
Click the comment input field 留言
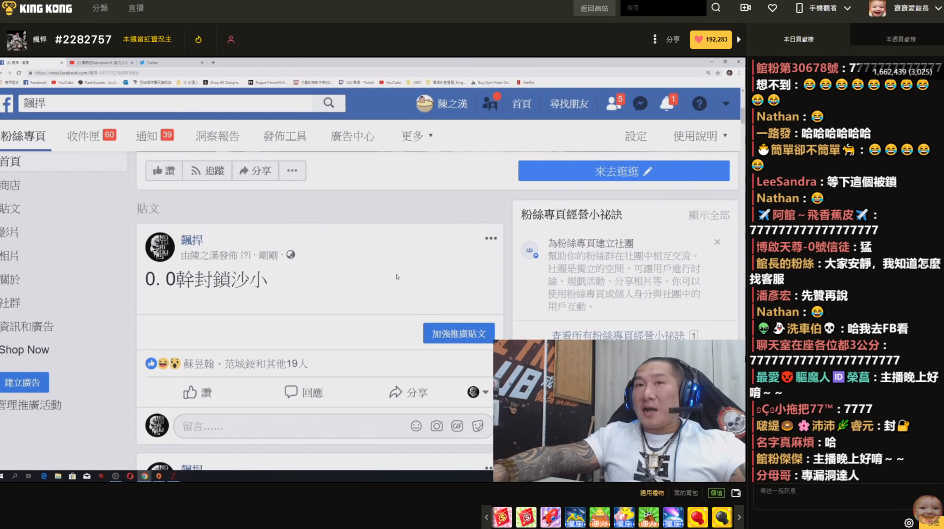click(290, 426)
